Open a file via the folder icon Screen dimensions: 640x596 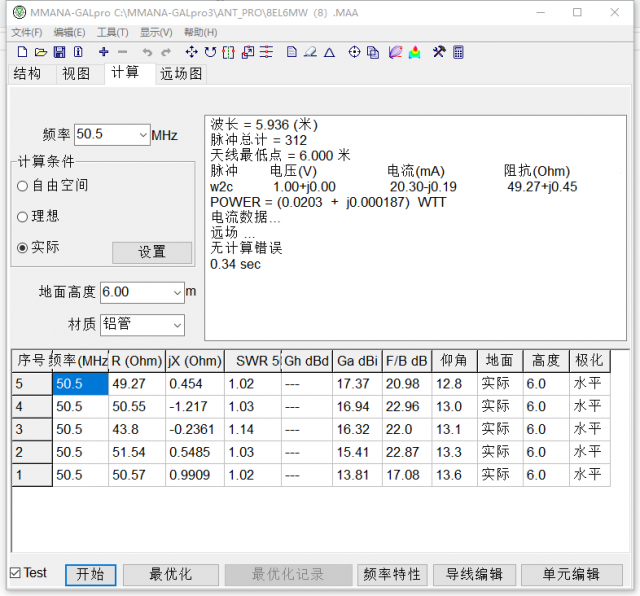[41, 52]
